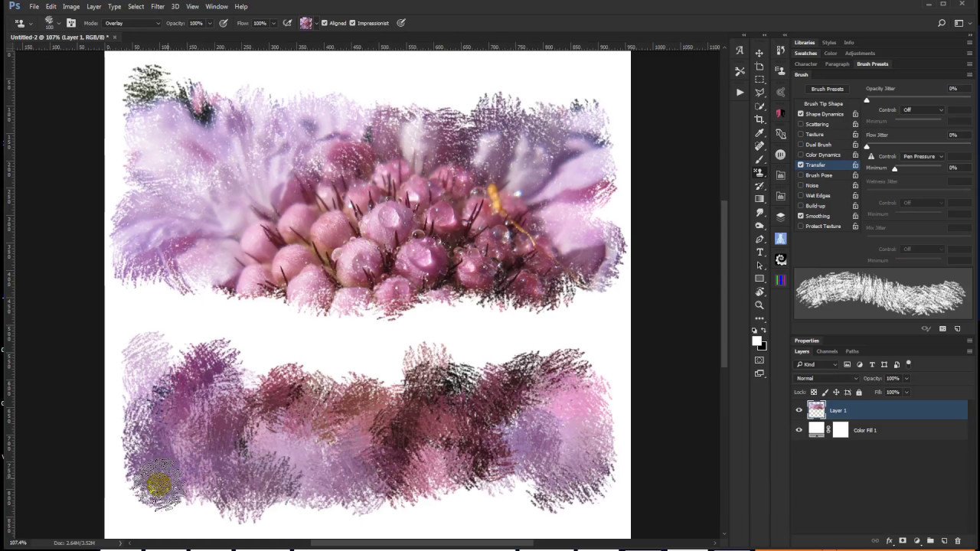Switch to the Channels tab

pyautogui.click(x=827, y=351)
